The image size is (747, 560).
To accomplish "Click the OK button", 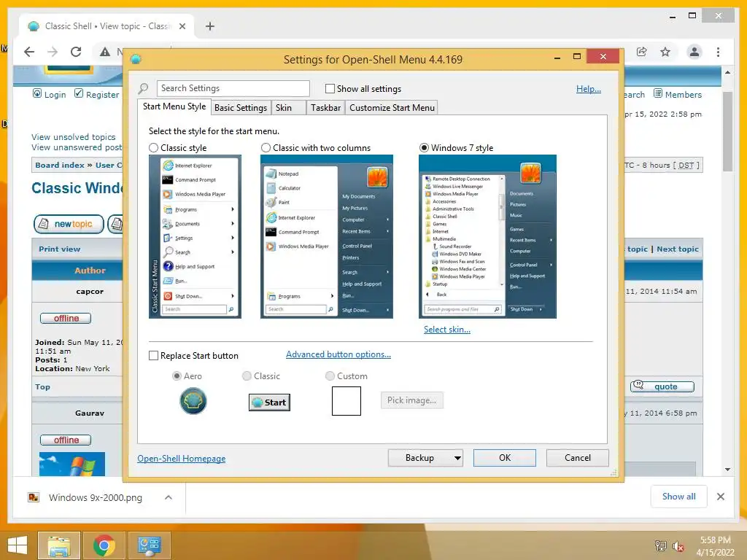I will coord(505,458).
